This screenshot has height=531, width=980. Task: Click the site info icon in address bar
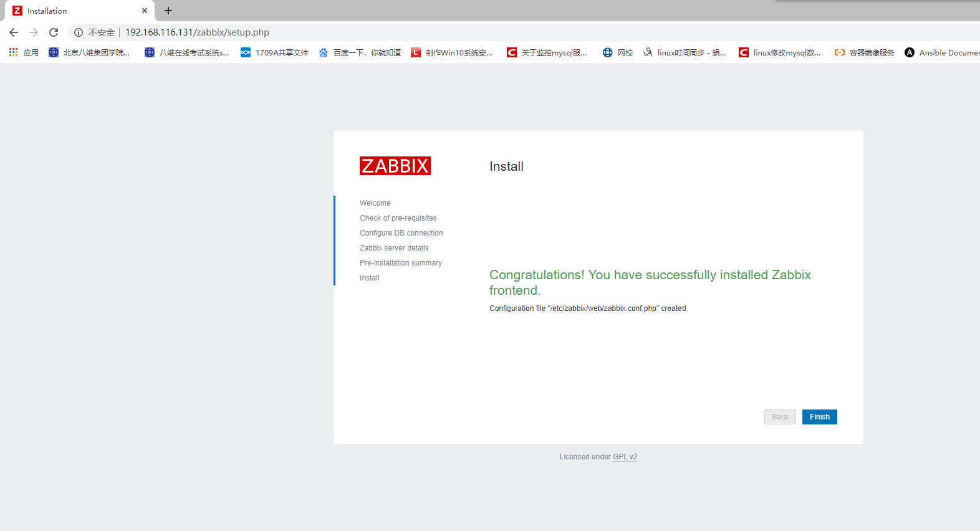[79, 32]
